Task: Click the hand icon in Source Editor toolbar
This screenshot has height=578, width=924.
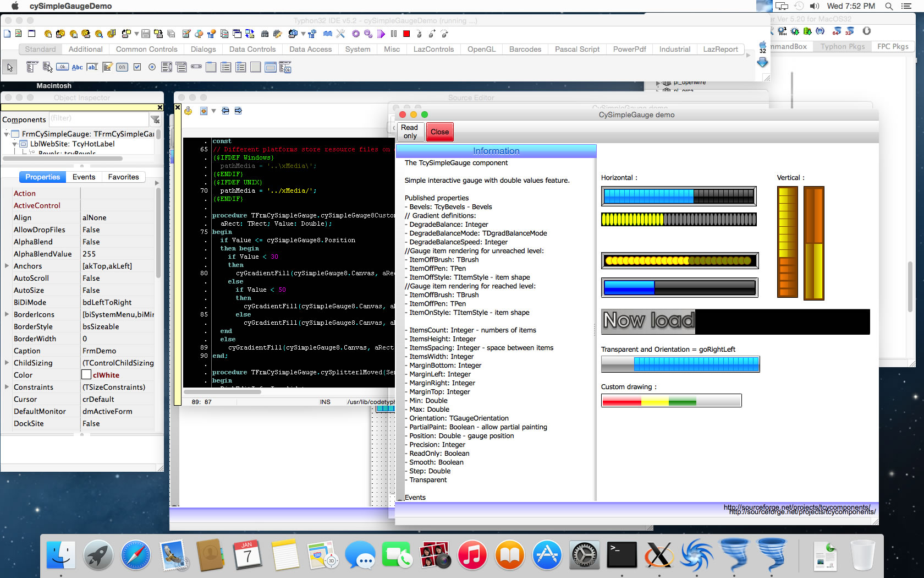Action: [188, 111]
